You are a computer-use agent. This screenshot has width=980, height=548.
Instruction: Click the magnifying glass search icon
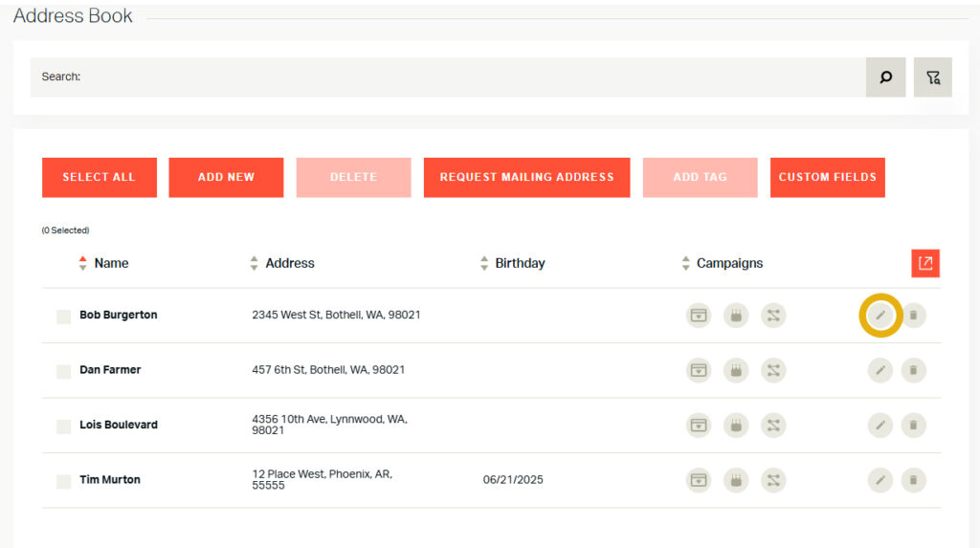tap(885, 77)
